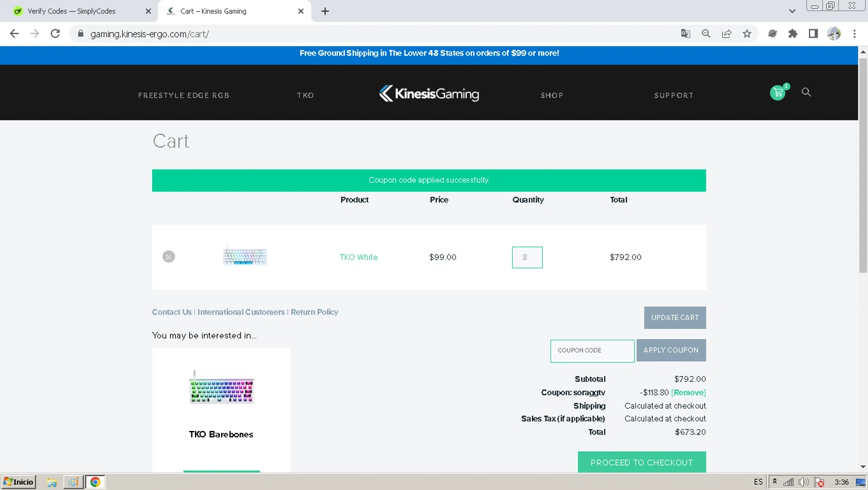The height and width of the screenshot is (490, 868).
Task: Reload the cart page
Action: coord(55,34)
